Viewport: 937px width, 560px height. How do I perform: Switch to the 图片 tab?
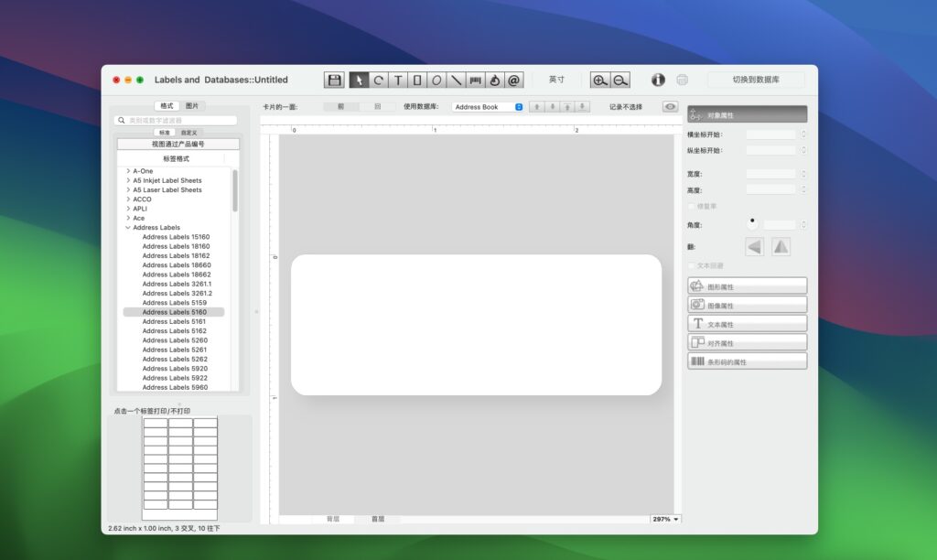click(x=192, y=104)
